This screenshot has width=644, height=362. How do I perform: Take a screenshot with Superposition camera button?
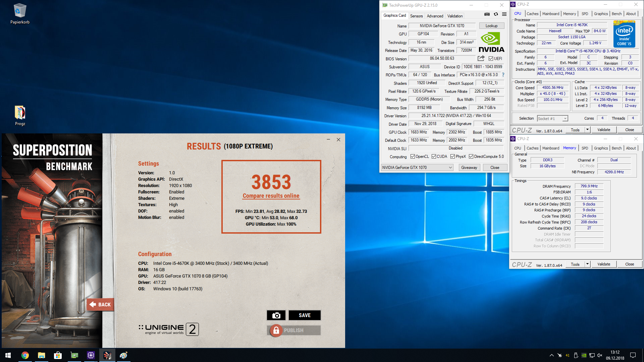coord(276,315)
